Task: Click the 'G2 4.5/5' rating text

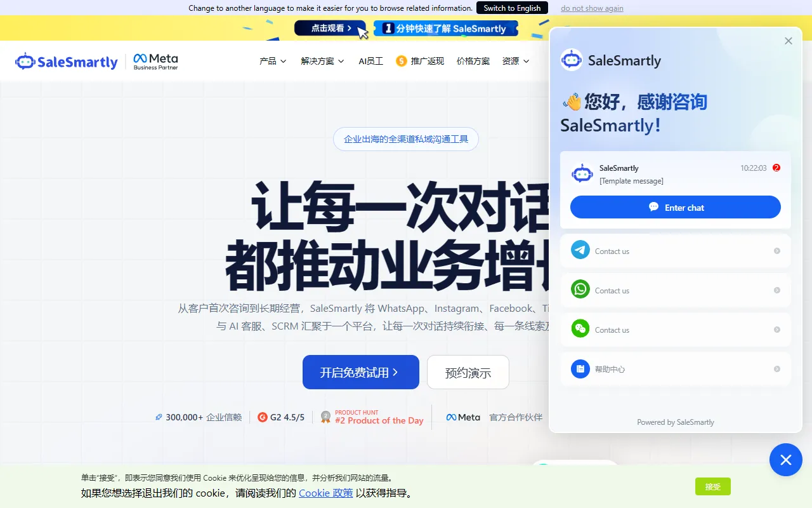Action: click(287, 417)
